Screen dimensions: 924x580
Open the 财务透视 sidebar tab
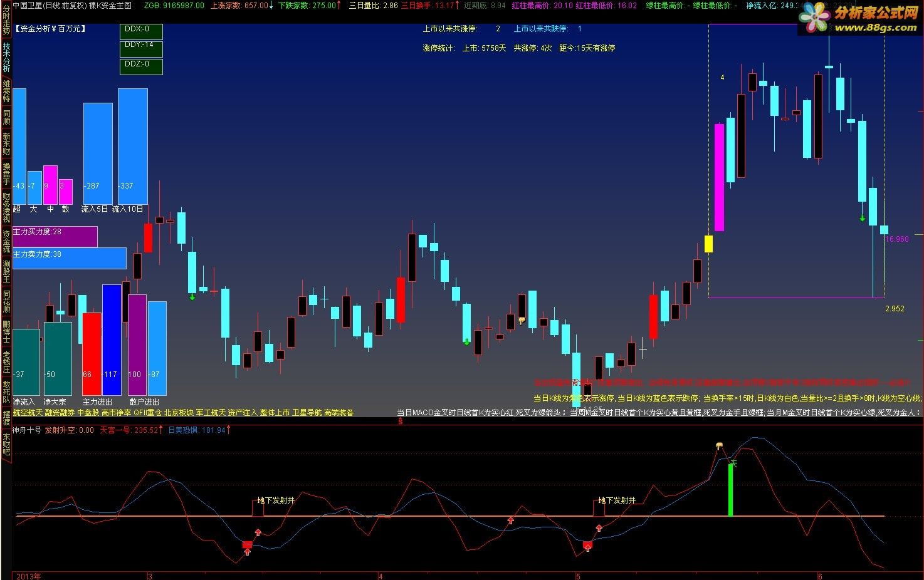[6, 208]
